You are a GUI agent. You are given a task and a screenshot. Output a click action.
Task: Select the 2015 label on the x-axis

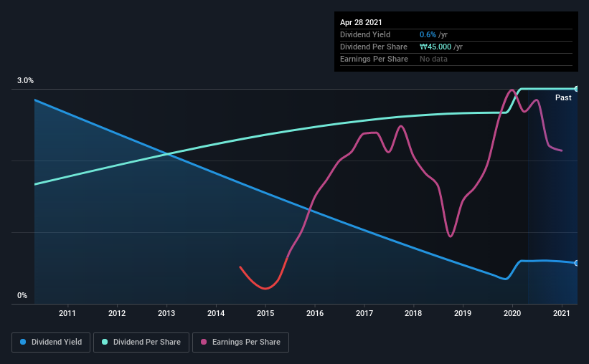tap(265, 313)
